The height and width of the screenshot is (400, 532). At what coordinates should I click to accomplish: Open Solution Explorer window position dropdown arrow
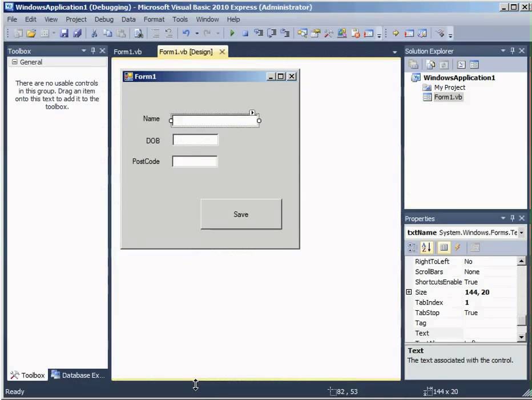tap(503, 51)
